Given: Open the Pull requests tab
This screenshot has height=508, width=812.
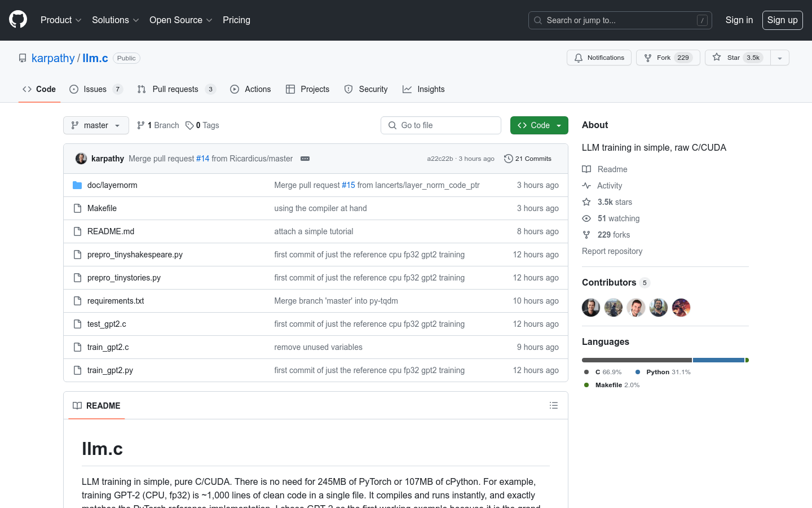Looking at the screenshot, I should coord(176,89).
